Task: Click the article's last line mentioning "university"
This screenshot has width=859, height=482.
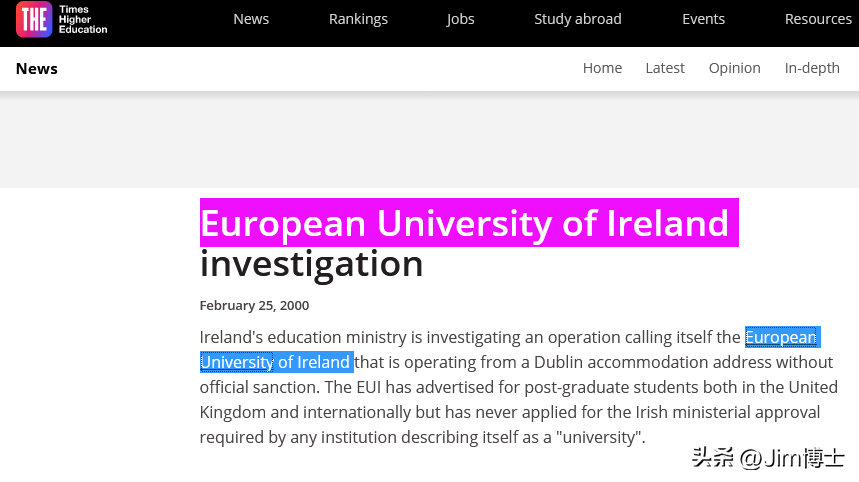Action: coord(422,437)
